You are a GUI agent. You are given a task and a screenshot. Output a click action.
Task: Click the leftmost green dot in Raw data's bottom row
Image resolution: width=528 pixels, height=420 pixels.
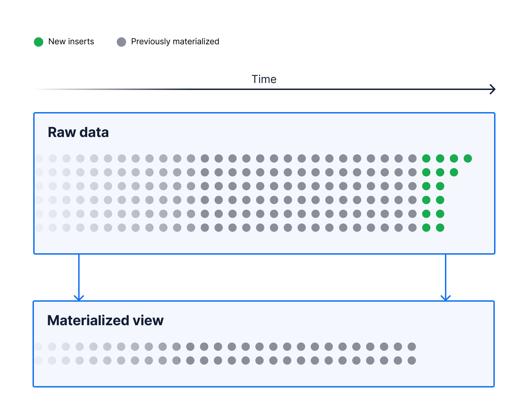pyautogui.click(x=426, y=228)
